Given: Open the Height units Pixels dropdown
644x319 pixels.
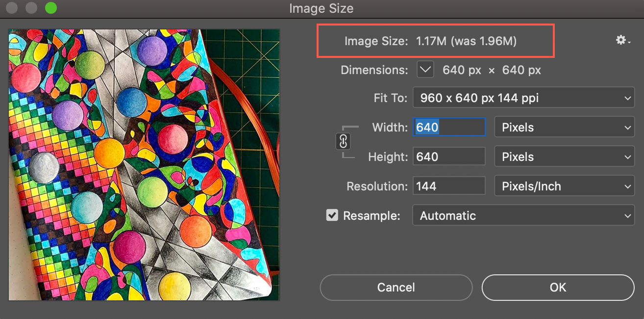Looking at the screenshot, I should coord(564,157).
